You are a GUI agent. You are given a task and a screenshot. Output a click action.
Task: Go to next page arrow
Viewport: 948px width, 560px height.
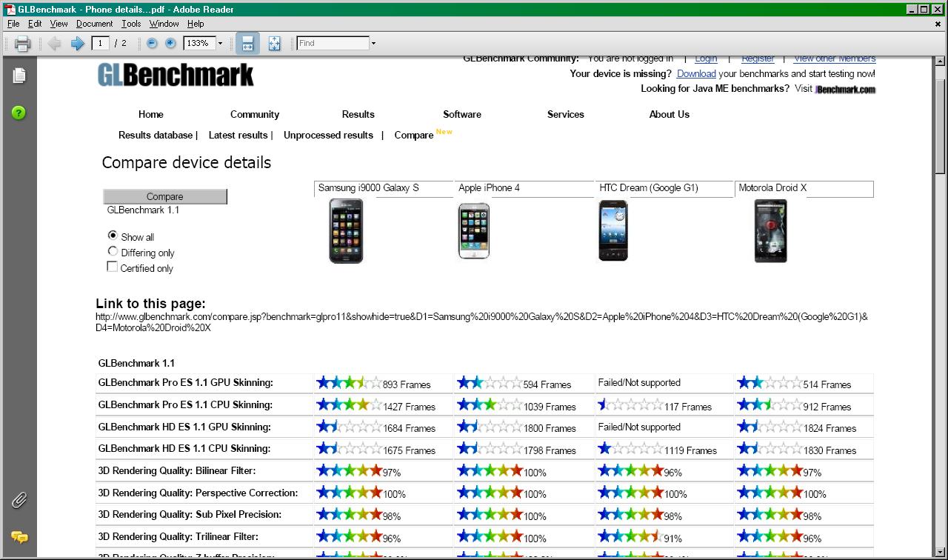(x=77, y=44)
